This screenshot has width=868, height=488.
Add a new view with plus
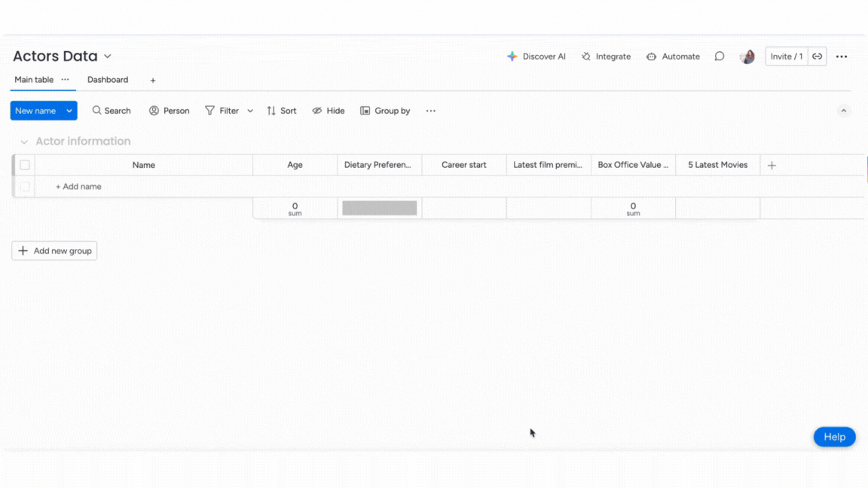[153, 81]
